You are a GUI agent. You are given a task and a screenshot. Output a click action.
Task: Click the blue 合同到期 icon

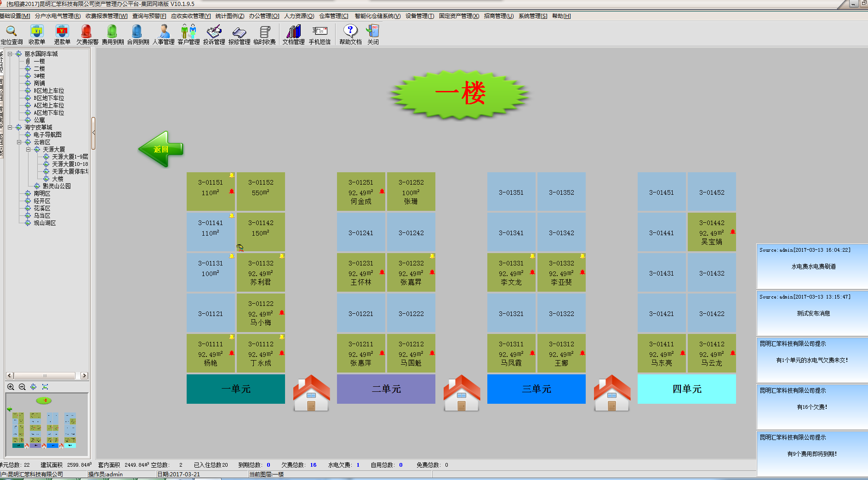(x=138, y=34)
